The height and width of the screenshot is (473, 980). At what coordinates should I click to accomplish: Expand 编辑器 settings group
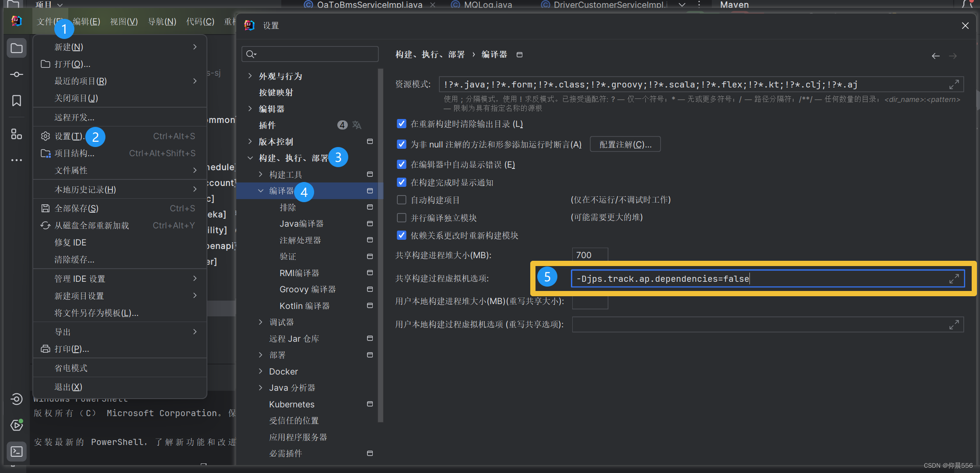click(250, 109)
